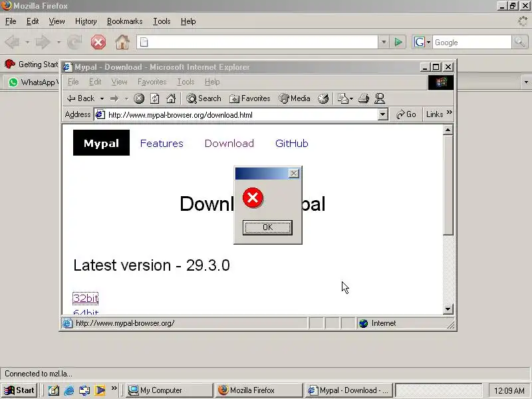Click Firefox green Go arrow

click(x=398, y=43)
